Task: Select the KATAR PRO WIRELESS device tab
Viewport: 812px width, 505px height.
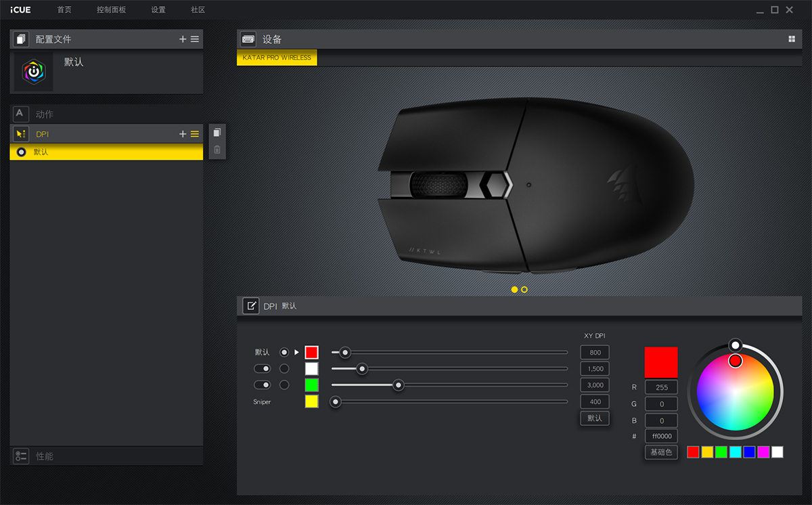Action: pos(277,58)
